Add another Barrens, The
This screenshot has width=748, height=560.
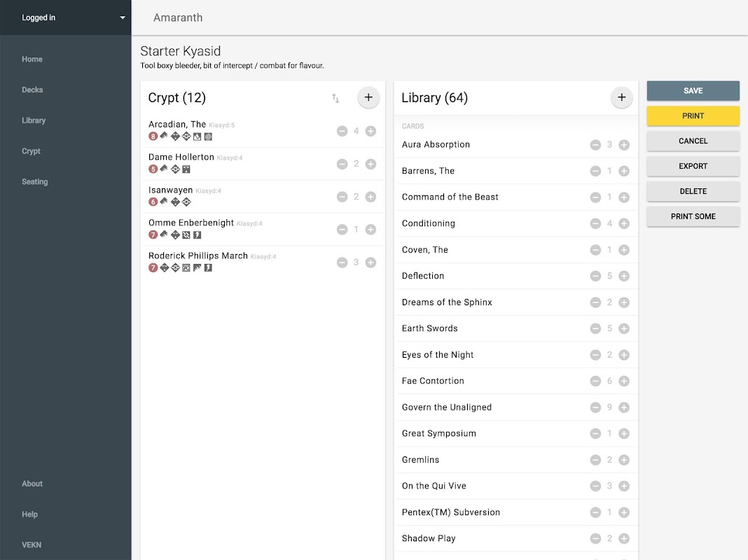point(624,171)
